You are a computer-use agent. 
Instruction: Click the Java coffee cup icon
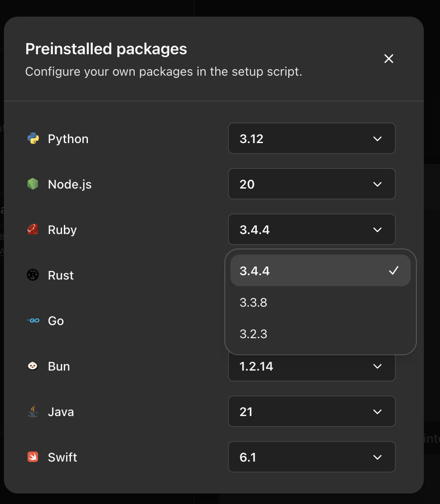point(33,411)
